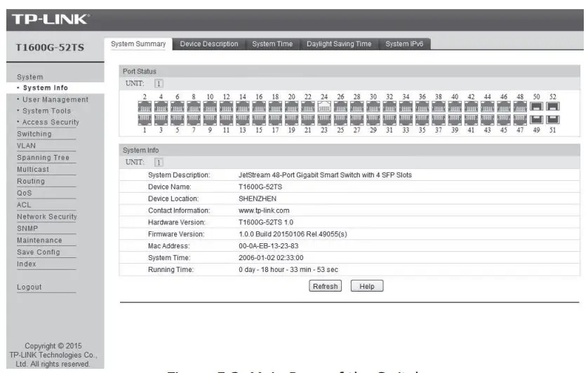Viewport: 588px width, 373px height.
Task: Click port 17 icon in Port Status
Action: tap(275, 120)
